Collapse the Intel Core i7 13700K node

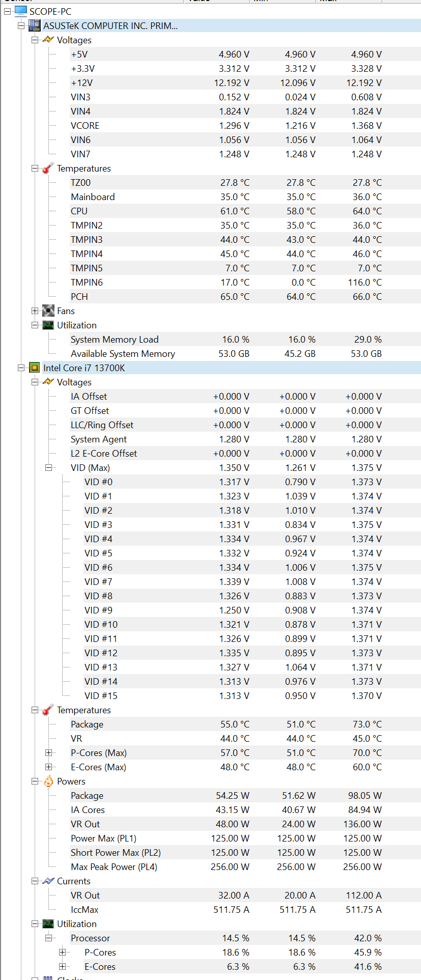coord(21,368)
